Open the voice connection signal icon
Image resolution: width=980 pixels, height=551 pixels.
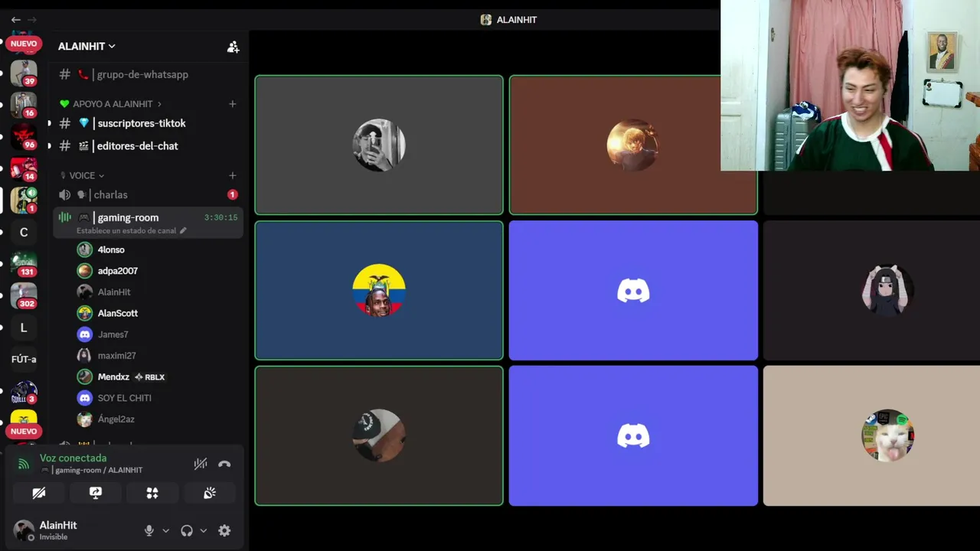coord(24,464)
